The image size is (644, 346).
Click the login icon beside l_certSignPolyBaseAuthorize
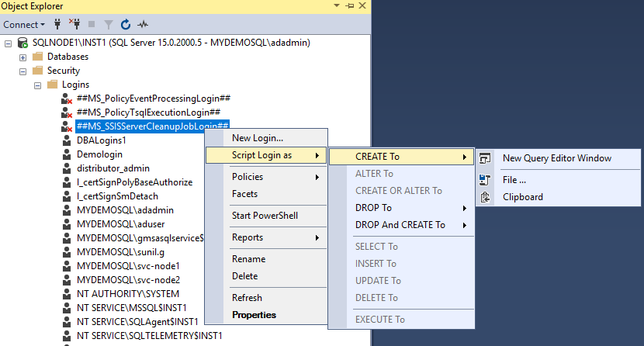(67, 182)
